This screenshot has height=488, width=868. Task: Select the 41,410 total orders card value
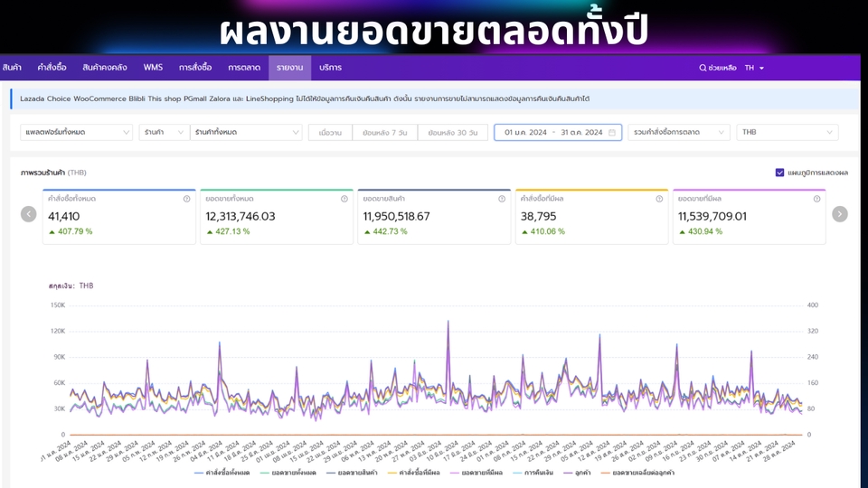[63, 216]
